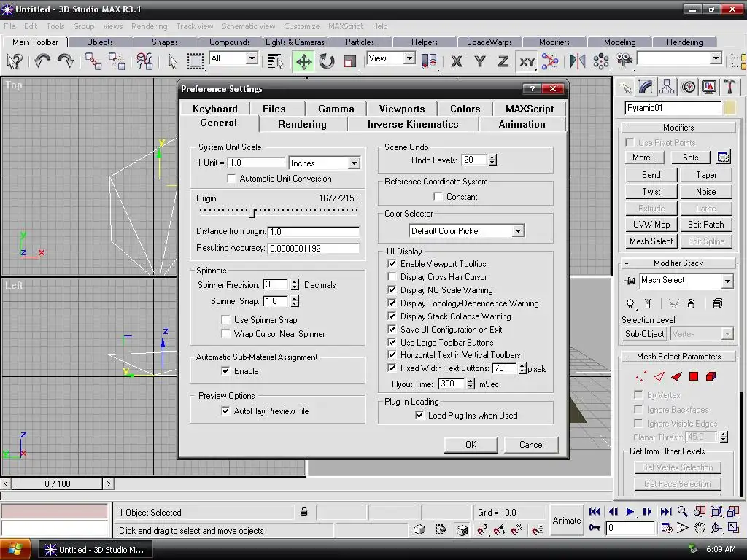This screenshot has height=560, width=747.
Task: Go to End of animation
Action: click(665, 511)
